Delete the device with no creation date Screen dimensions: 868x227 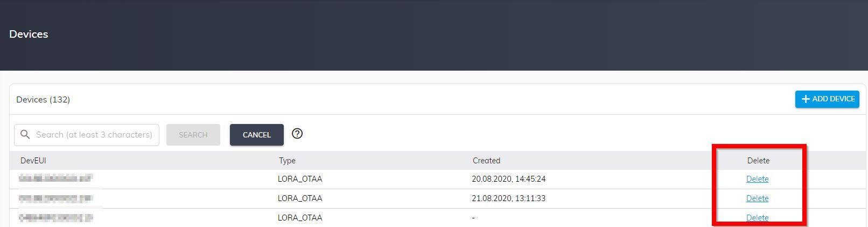coord(757,218)
